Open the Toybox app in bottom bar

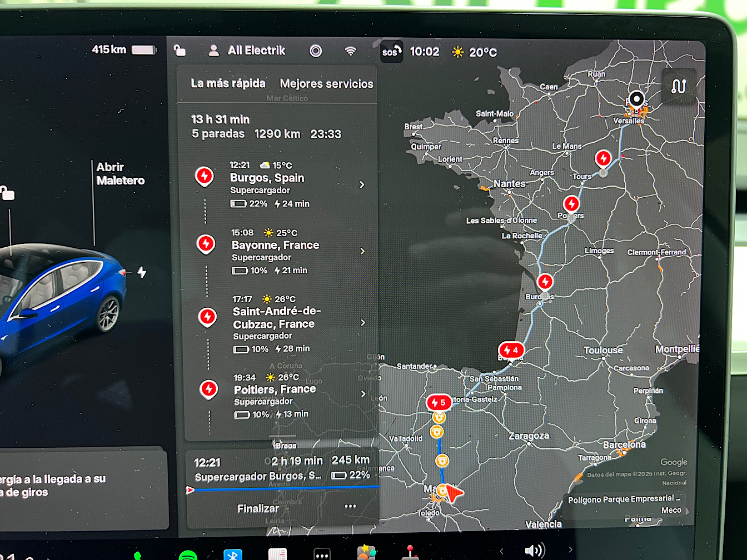(x=367, y=553)
